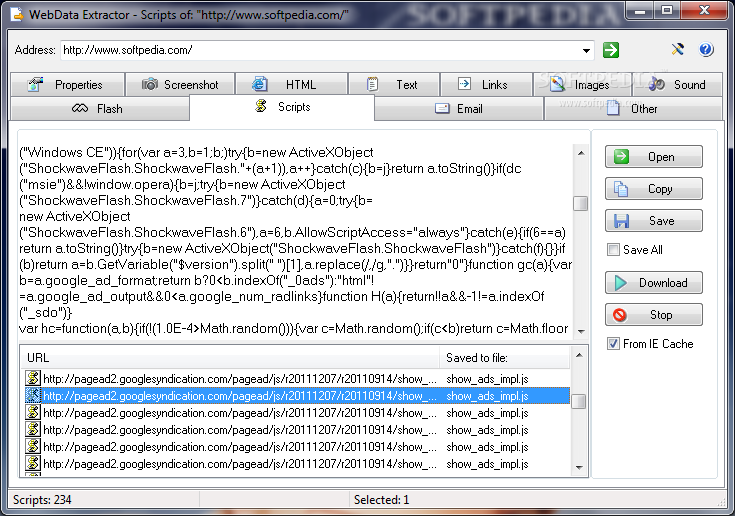Image resolution: width=735 pixels, height=516 pixels.
Task: Click the script icon of the fourth row
Action: coord(32,429)
